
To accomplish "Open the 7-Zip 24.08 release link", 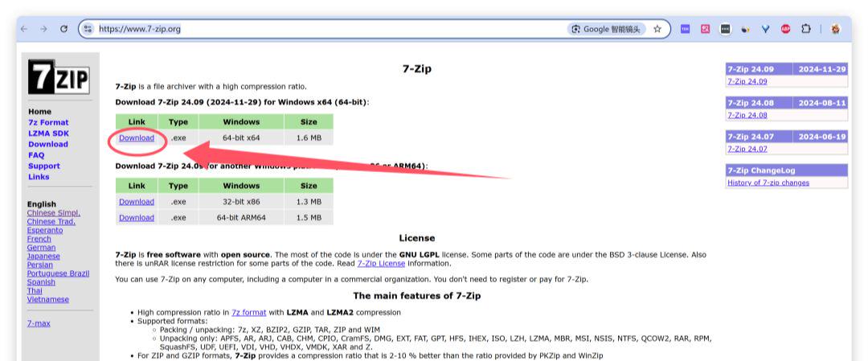I will 747,115.
